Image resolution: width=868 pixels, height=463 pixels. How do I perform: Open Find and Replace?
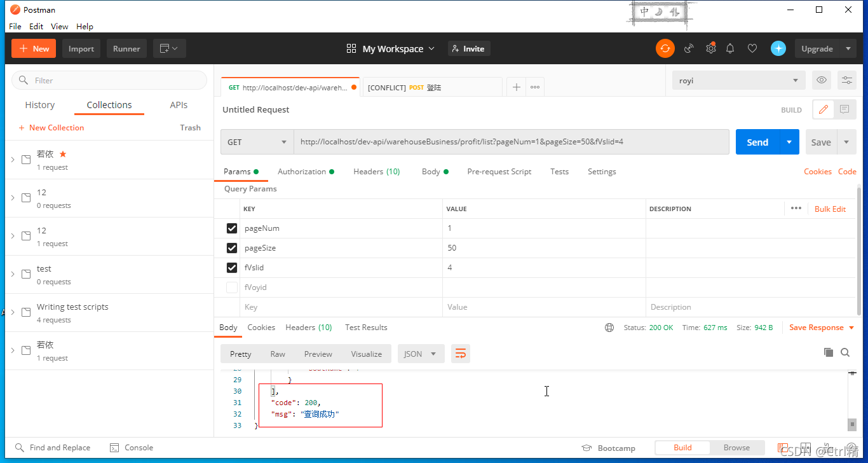(53, 448)
